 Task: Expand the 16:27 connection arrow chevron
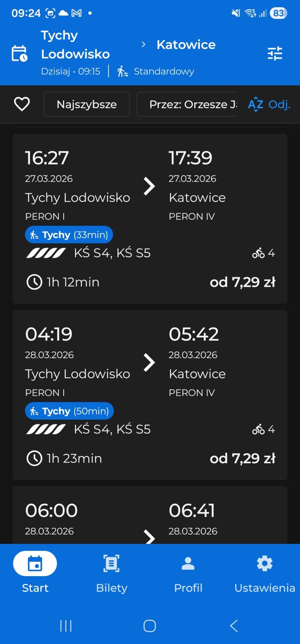tap(150, 186)
